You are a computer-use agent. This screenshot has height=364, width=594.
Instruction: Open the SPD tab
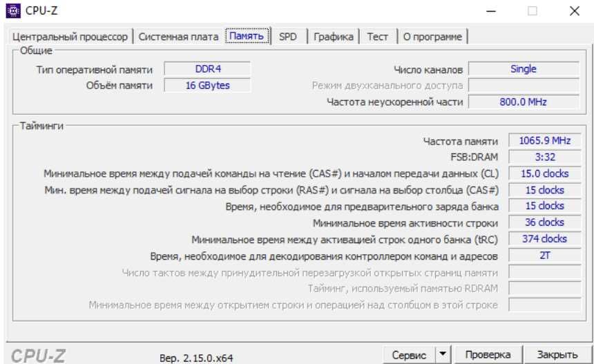288,37
